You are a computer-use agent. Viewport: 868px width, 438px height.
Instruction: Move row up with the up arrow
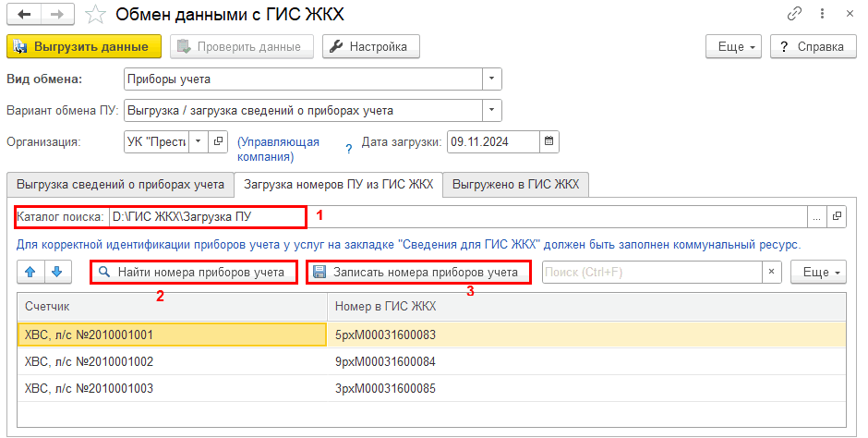(x=30, y=272)
